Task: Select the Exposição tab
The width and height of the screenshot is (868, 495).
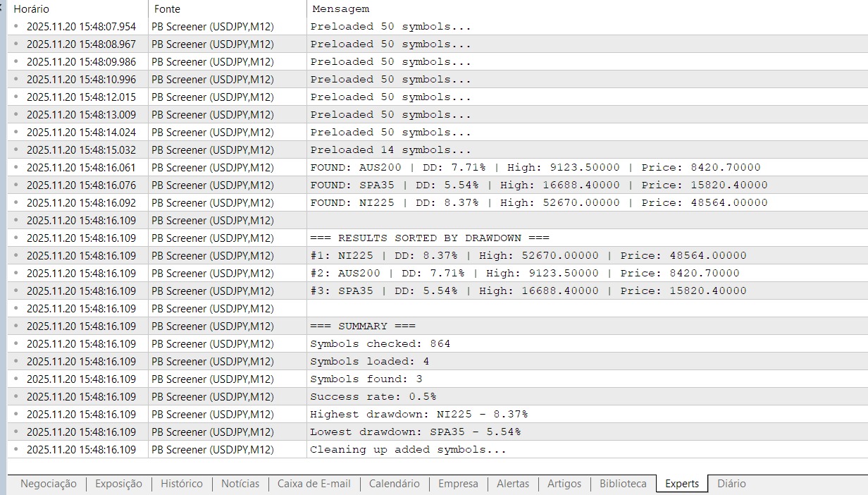Action: [118, 484]
